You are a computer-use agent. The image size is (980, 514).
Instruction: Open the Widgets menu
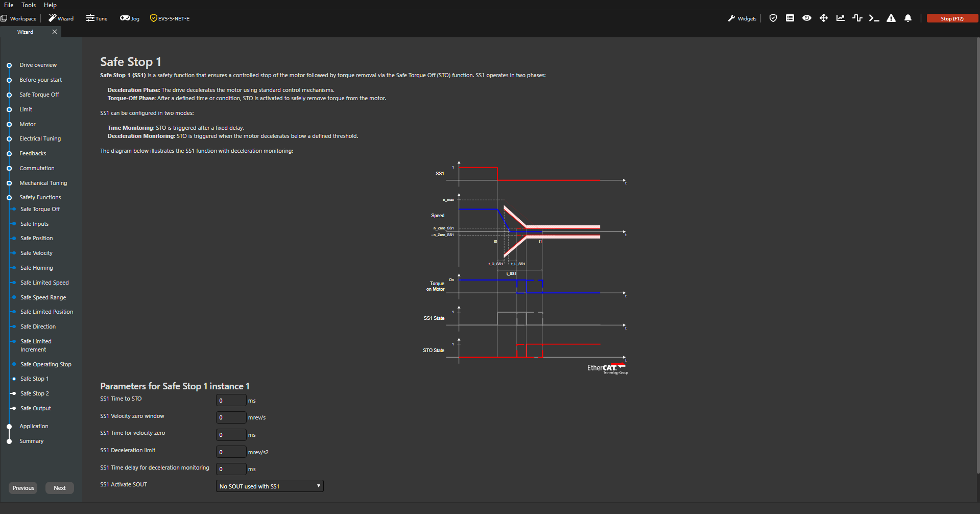743,18
